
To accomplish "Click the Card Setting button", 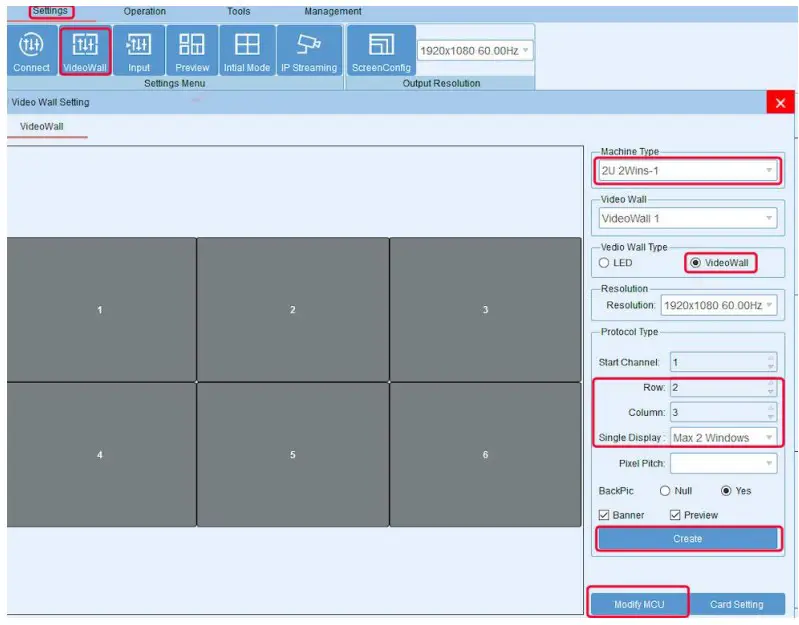I will click(x=736, y=604).
